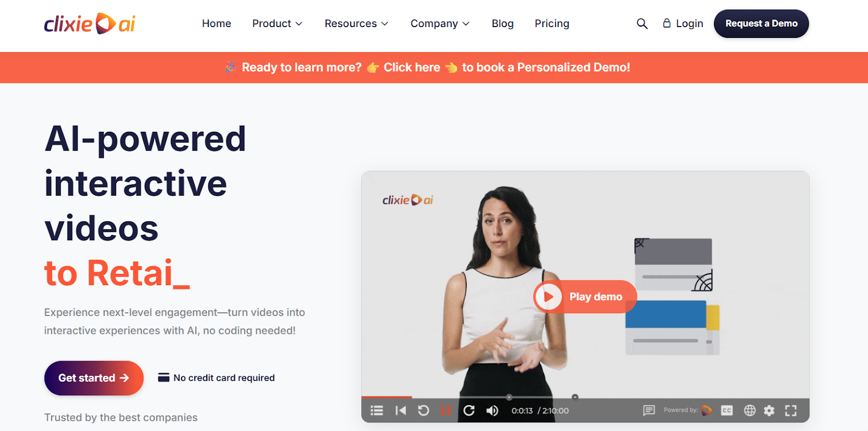Open the site search magnifier icon
The image size is (868, 431).
[x=642, y=23]
